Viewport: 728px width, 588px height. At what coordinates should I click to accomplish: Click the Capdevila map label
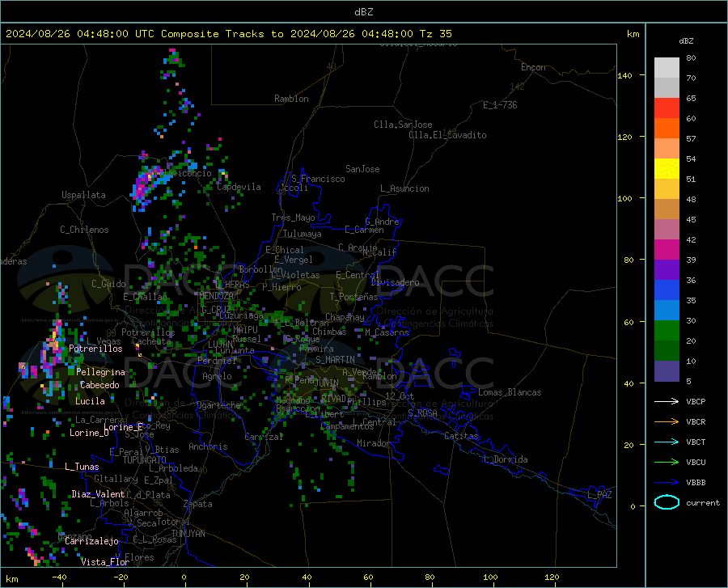(239, 187)
